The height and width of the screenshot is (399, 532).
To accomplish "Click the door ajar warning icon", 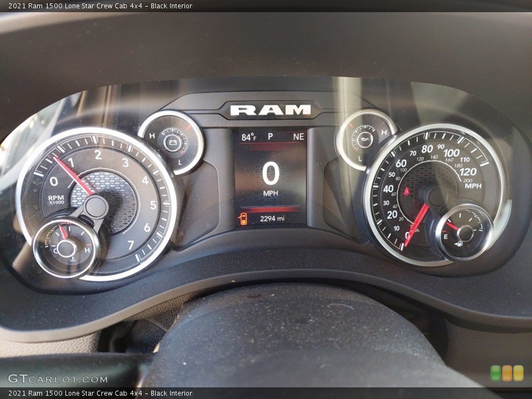I will (x=243, y=219).
